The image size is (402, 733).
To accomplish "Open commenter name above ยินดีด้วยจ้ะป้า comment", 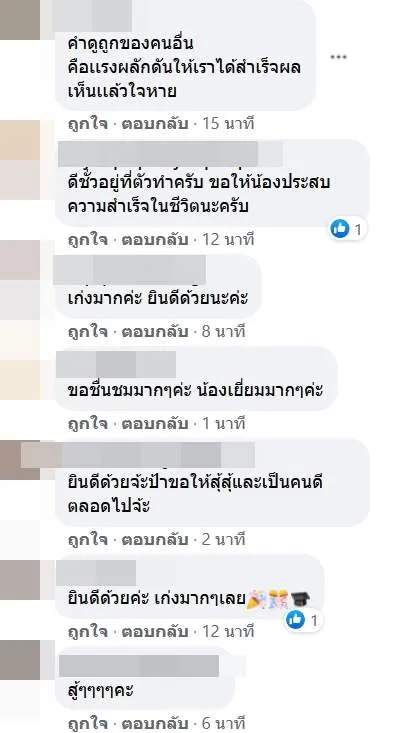I will 138,454.
